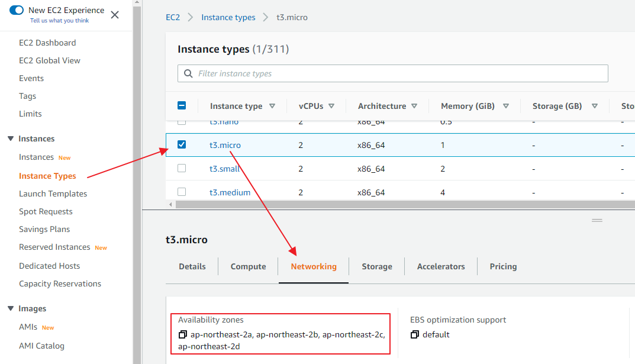Viewport: 635px width, 364px height.
Task: Copy availability zones with copy icon
Action: click(183, 334)
